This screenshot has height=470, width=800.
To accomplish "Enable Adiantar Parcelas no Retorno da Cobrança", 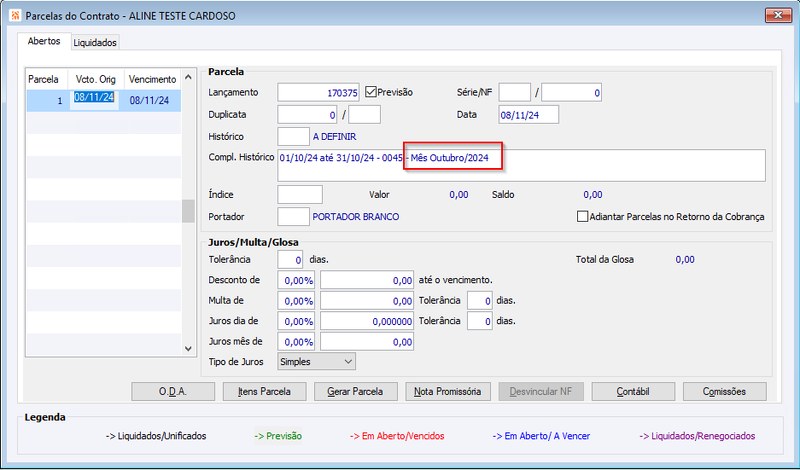I will 582,217.
